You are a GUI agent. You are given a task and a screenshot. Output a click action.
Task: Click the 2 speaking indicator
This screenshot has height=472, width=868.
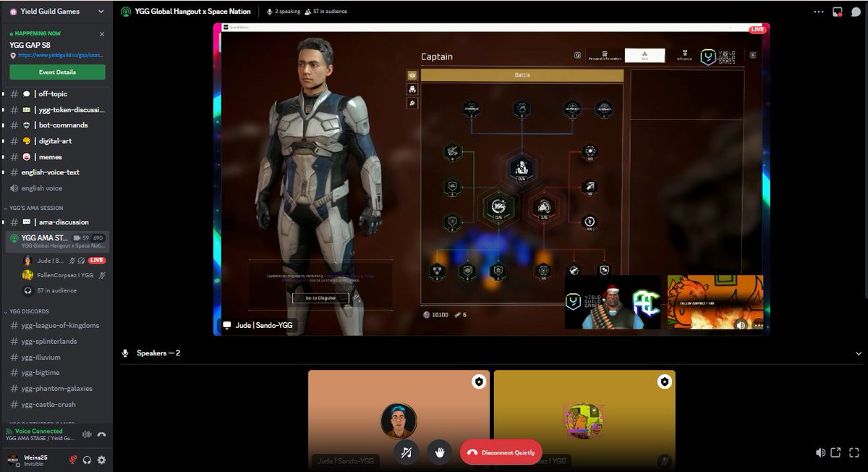(x=284, y=12)
